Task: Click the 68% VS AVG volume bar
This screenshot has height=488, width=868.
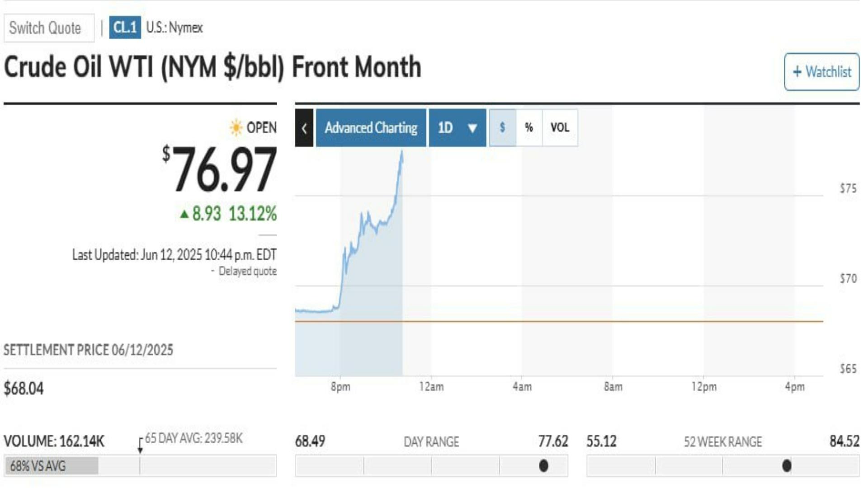Action: coord(51,466)
